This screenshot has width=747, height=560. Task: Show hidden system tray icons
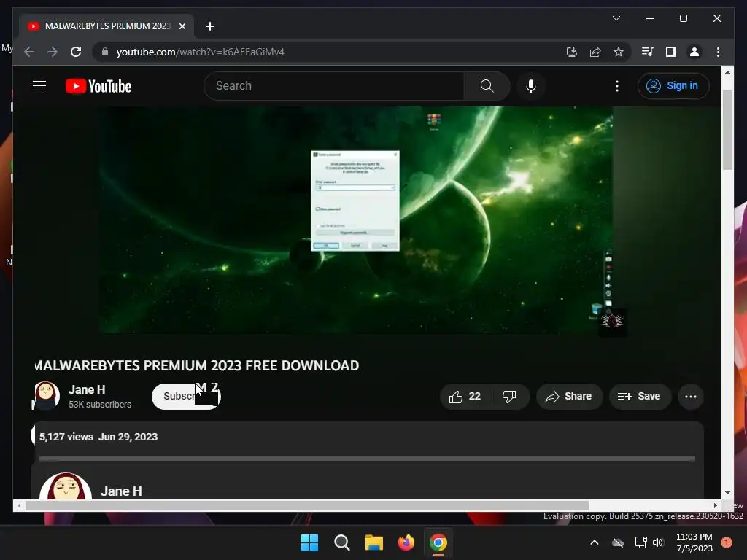point(595,542)
